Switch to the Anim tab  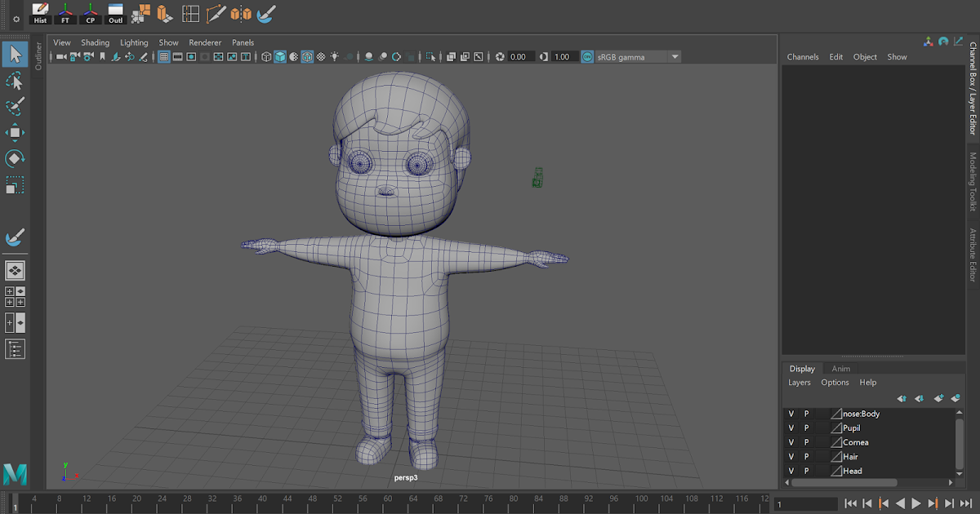point(841,369)
